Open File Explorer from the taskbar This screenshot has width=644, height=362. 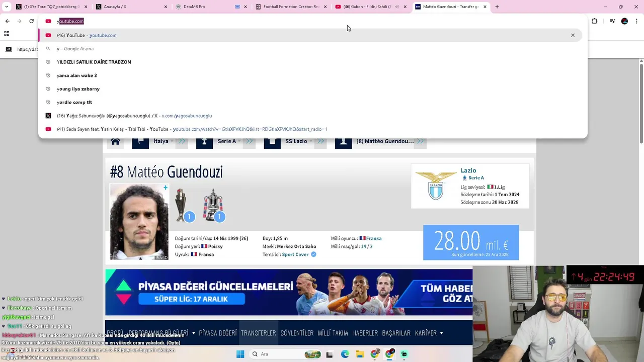(360, 354)
